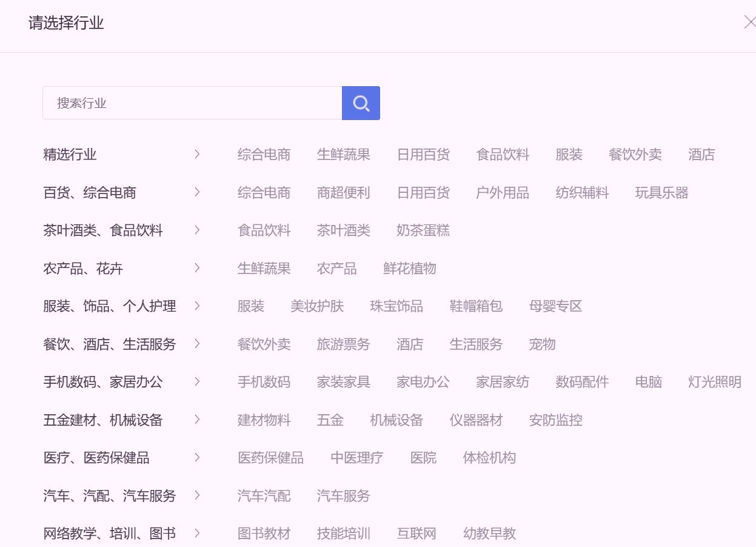Select the 安防监控 industry
The height and width of the screenshot is (547, 756).
click(x=555, y=420)
